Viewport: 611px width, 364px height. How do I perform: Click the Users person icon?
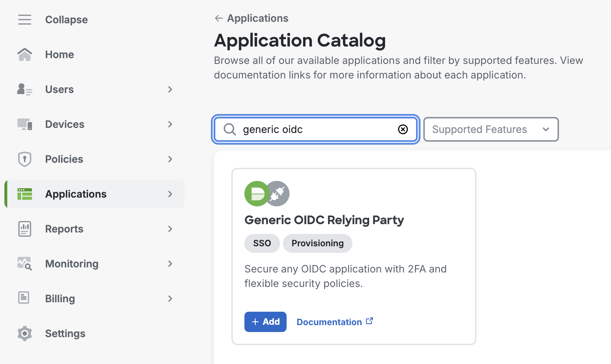[25, 89]
